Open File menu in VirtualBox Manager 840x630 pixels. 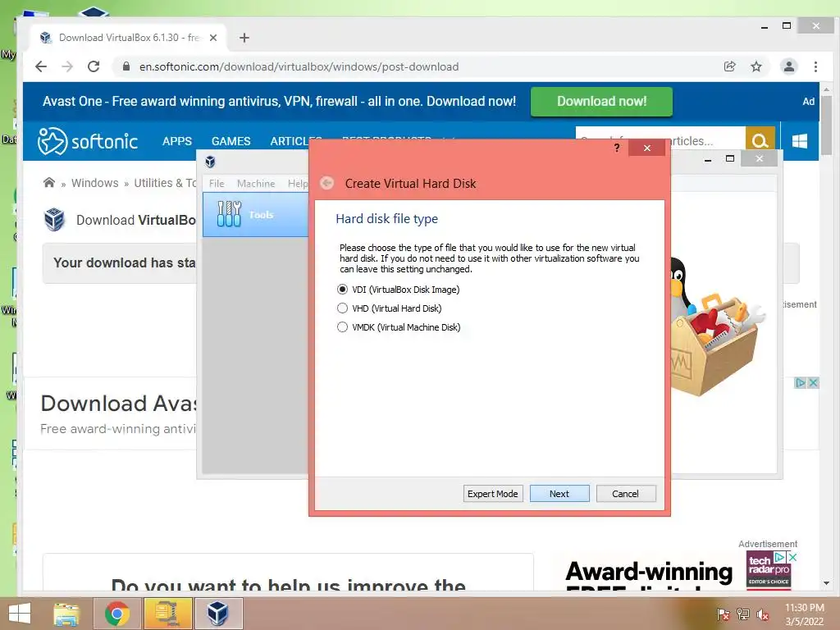pyautogui.click(x=217, y=183)
